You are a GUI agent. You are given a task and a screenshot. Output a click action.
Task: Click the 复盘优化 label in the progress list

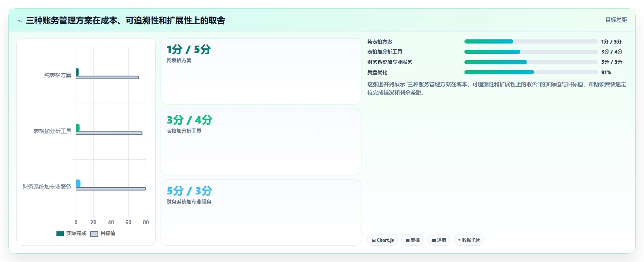tap(377, 73)
